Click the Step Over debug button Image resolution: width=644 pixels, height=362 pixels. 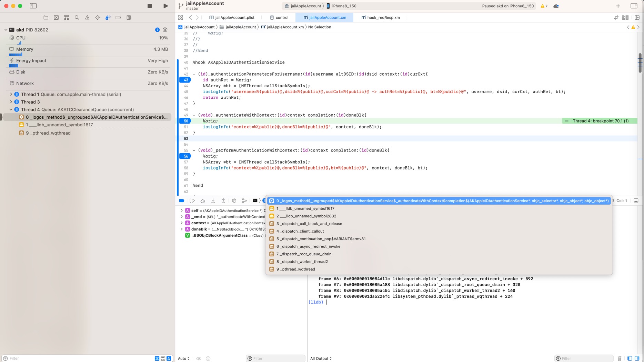[x=203, y=201]
